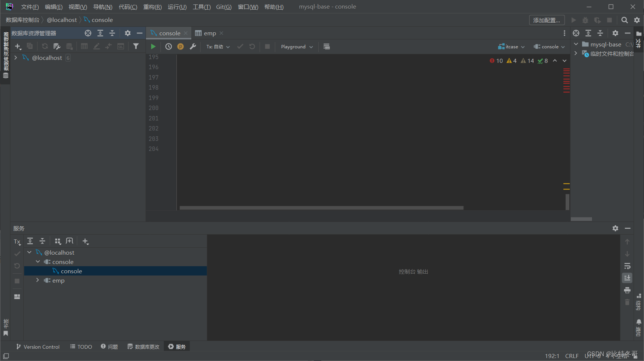This screenshot has width=644, height=361.
Task: Collapse all in database explorer
Action: click(112, 33)
